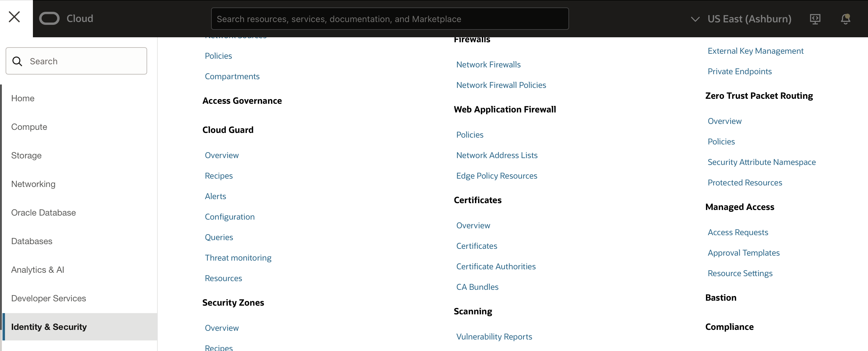The height and width of the screenshot is (351, 868).
Task: Open the Cloud Shell developer tools icon
Action: (815, 19)
